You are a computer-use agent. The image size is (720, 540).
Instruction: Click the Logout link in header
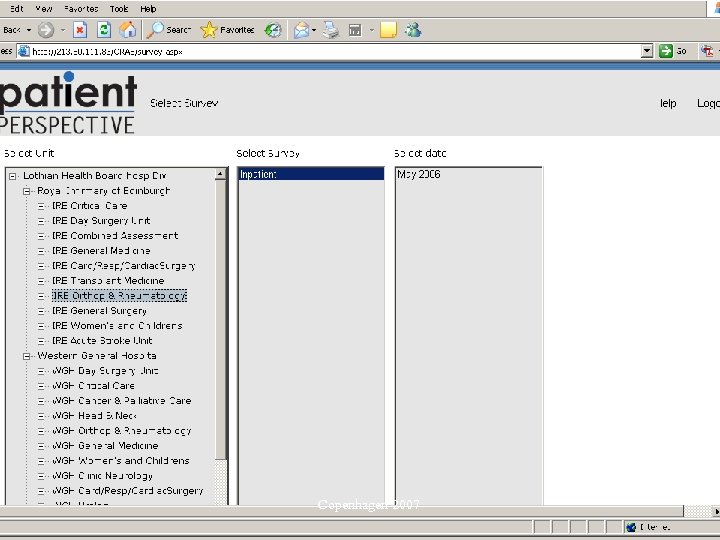click(x=708, y=103)
